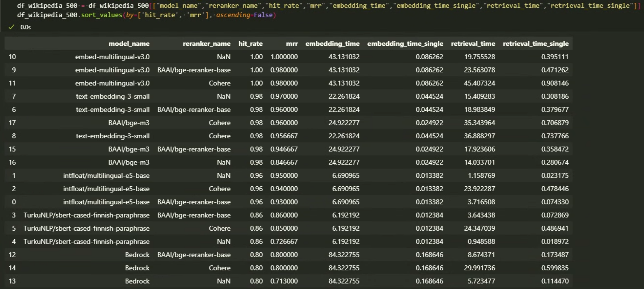Image resolution: width=644 pixels, height=289 pixels.
Task: Click mrr value 0.950000
Action: (284, 176)
